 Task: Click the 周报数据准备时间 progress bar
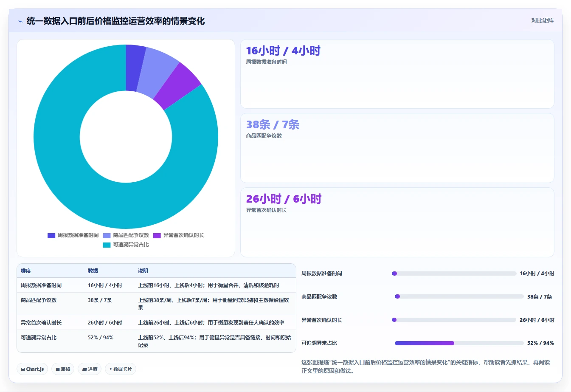pos(454,274)
